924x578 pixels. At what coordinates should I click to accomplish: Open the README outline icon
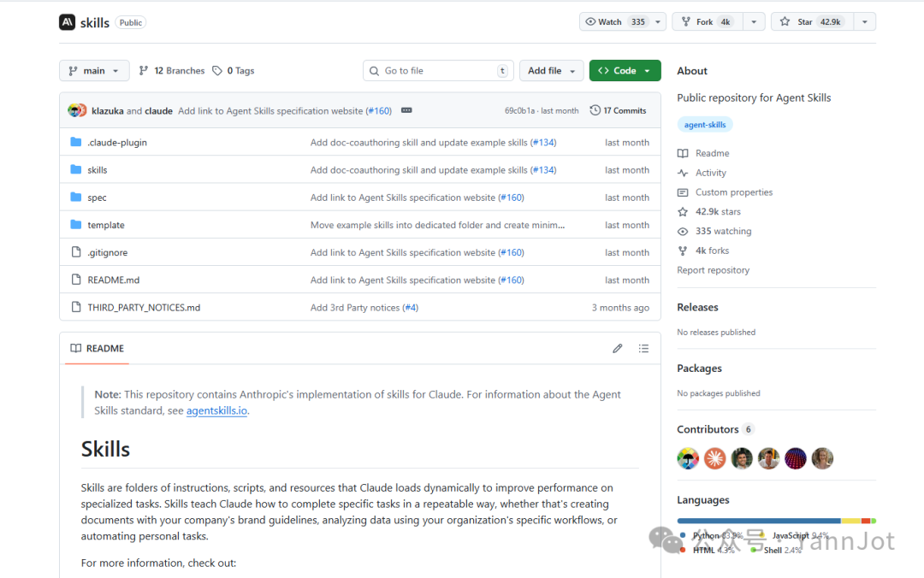click(x=643, y=348)
